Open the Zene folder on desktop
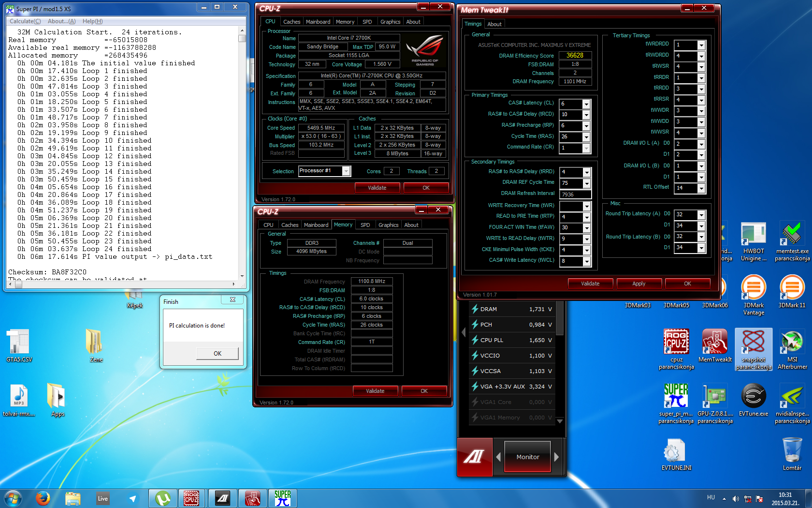 (x=96, y=346)
